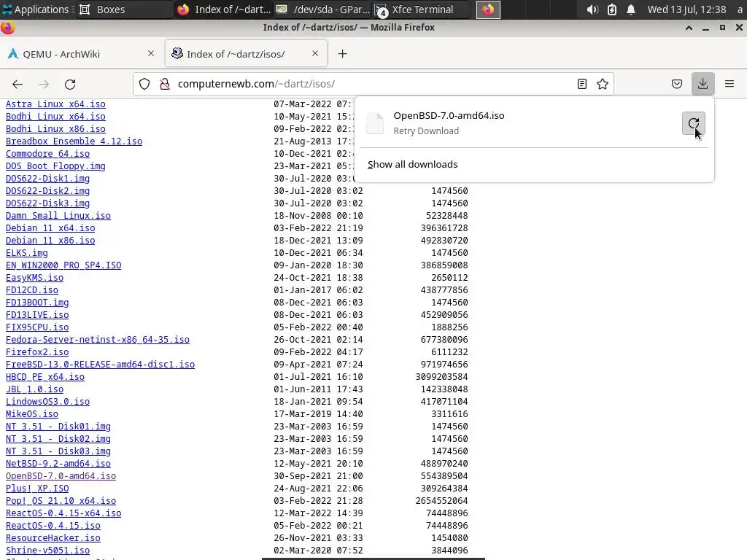Click the date 18-Nov-2008 00:10

[318, 216]
